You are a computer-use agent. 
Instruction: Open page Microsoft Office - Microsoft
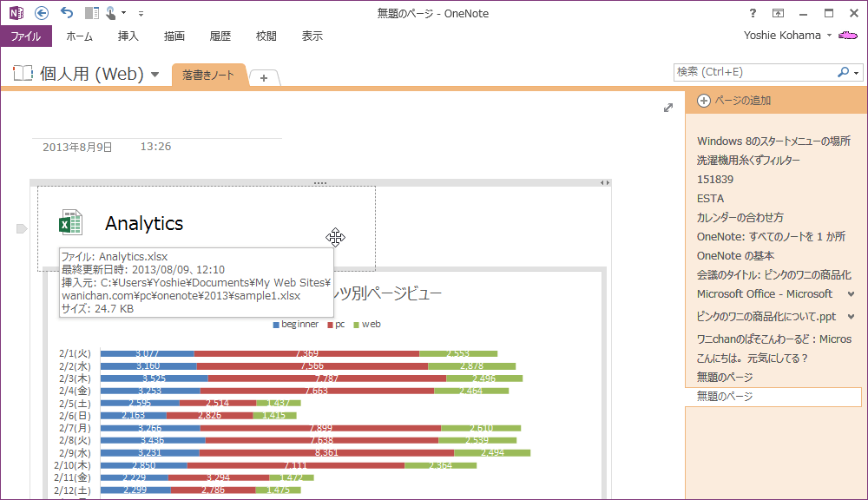[765, 294]
